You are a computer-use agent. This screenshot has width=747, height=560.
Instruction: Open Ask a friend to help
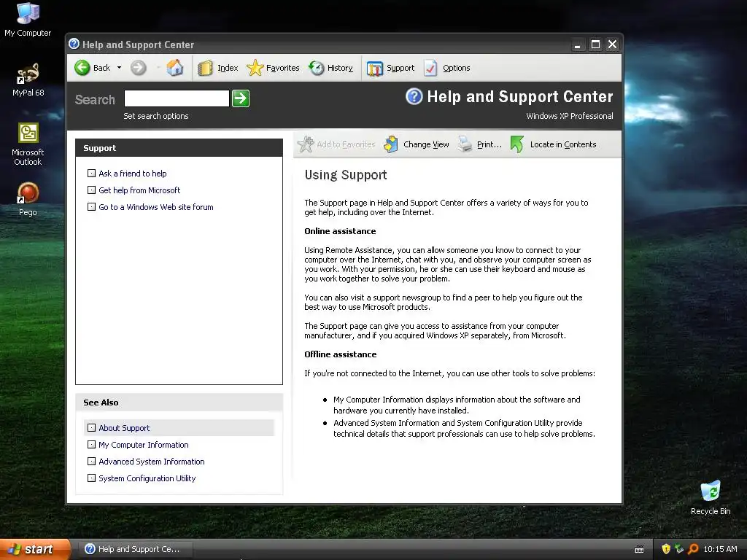pos(133,174)
